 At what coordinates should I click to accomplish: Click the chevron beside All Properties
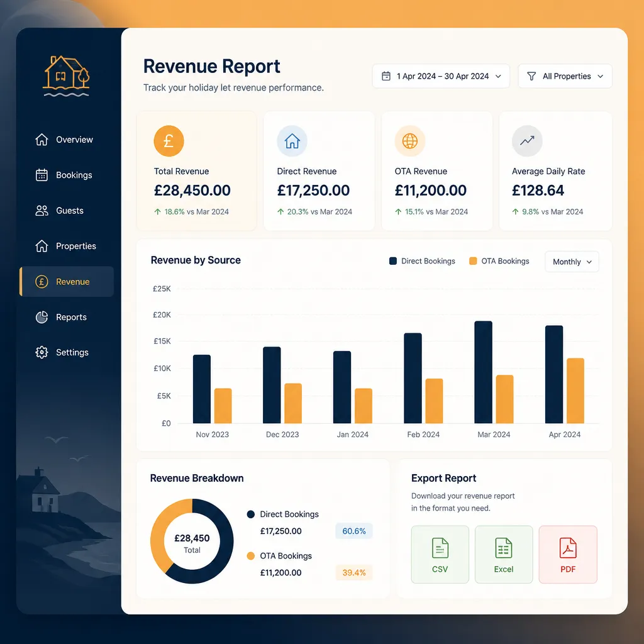(600, 76)
